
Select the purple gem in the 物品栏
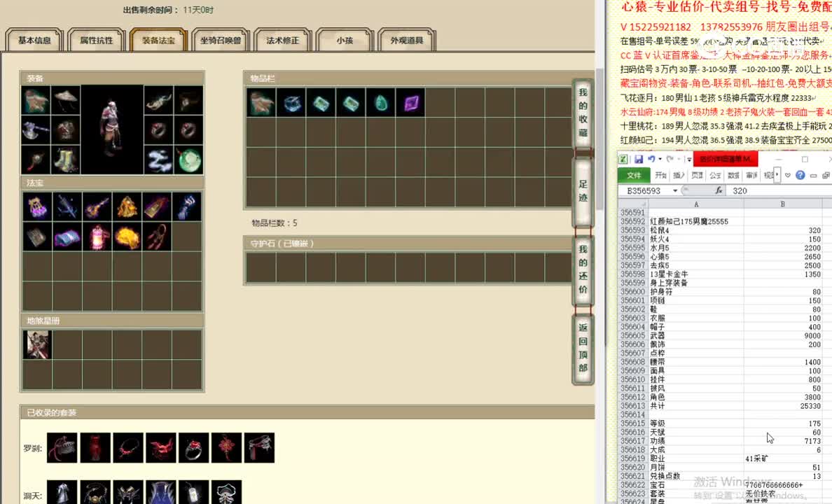point(410,102)
